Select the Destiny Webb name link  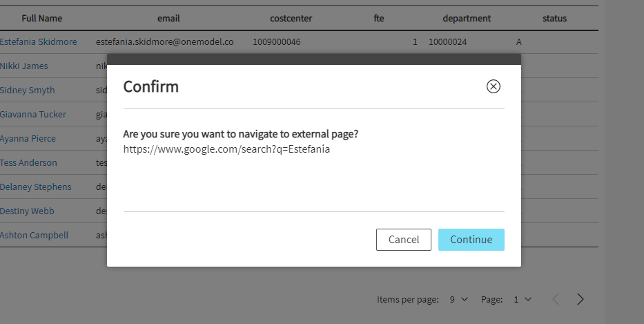[28, 211]
